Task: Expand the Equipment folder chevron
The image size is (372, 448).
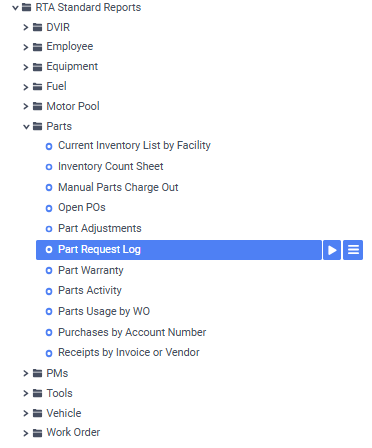Action: [x=26, y=67]
